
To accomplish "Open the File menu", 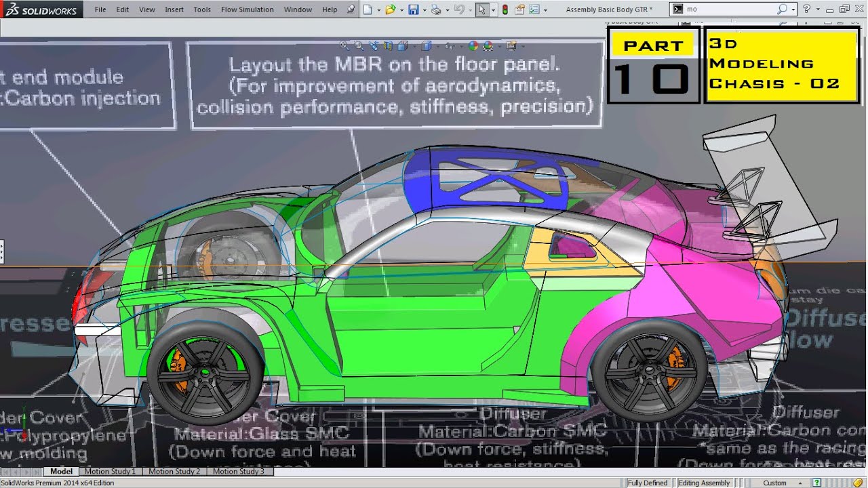I will point(100,9).
